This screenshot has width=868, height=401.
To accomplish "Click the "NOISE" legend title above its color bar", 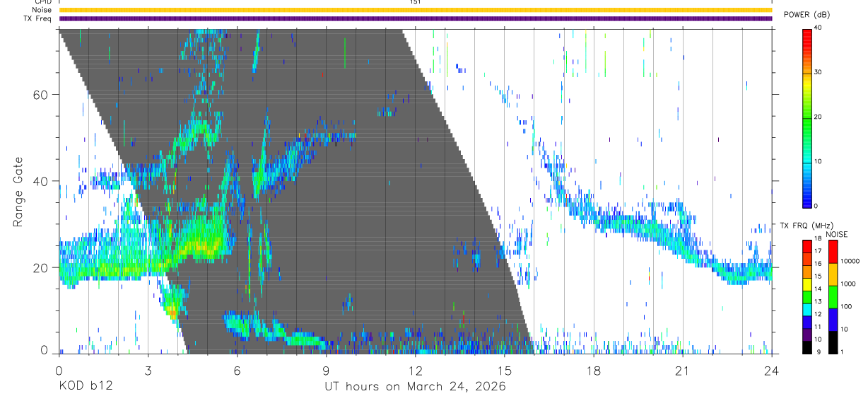I will (x=837, y=235).
